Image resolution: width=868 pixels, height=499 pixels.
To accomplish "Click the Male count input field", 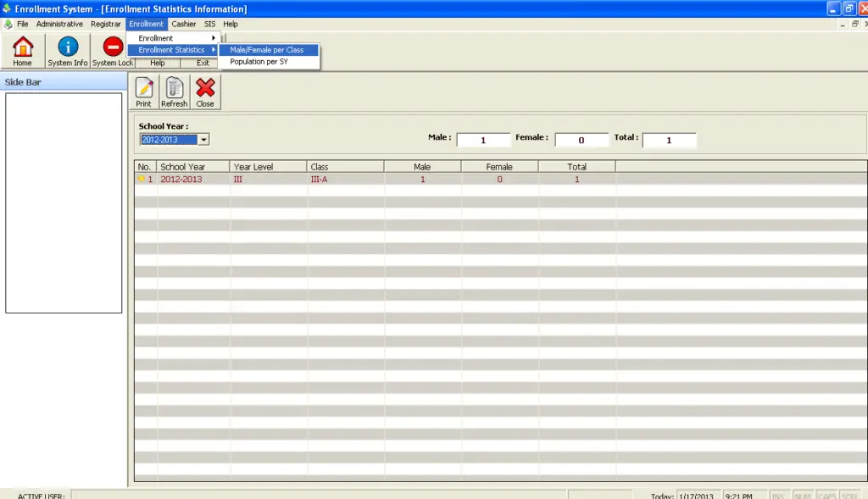I will coord(481,139).
